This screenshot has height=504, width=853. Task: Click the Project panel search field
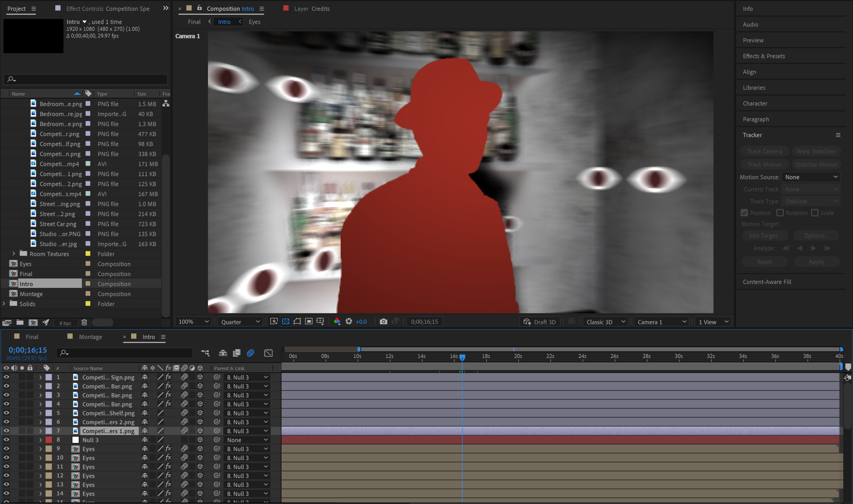click(85, 79)
